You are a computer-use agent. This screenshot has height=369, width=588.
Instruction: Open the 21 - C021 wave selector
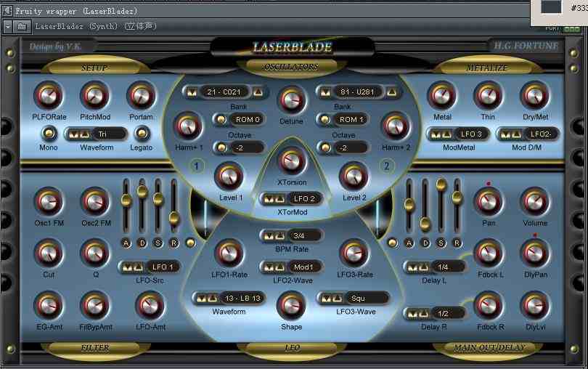click(x=225, y=92)
